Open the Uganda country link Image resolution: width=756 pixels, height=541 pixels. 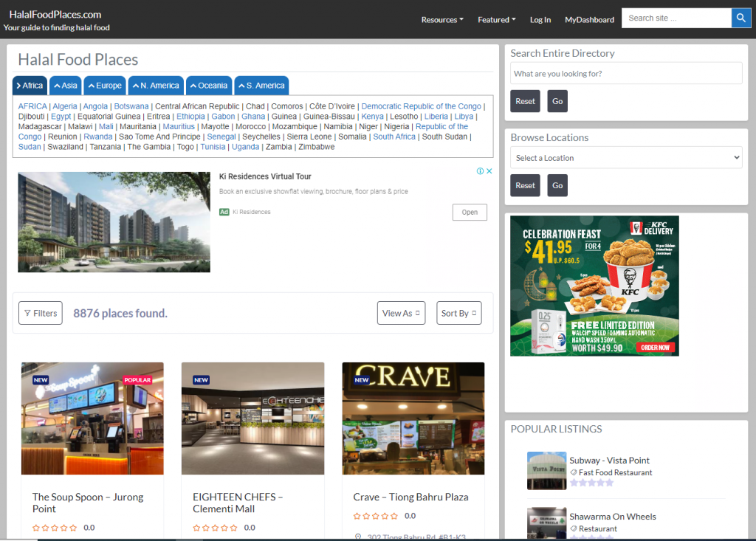245,147
